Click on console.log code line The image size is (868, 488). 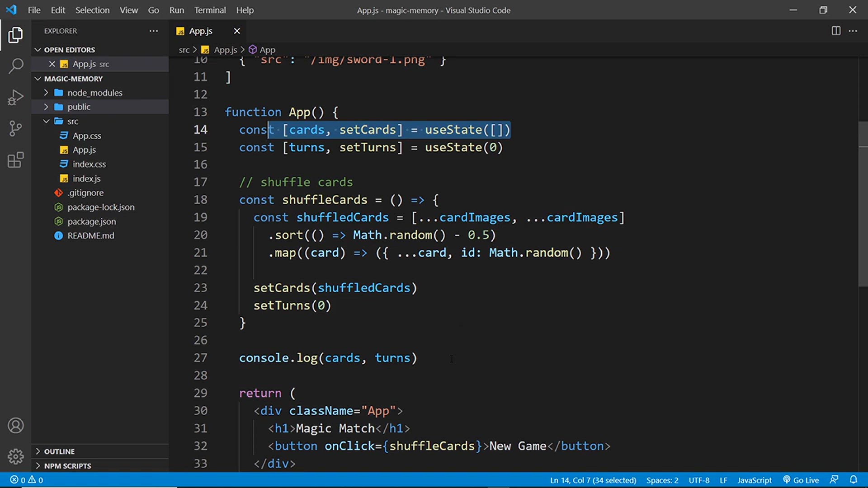(328, 358)
